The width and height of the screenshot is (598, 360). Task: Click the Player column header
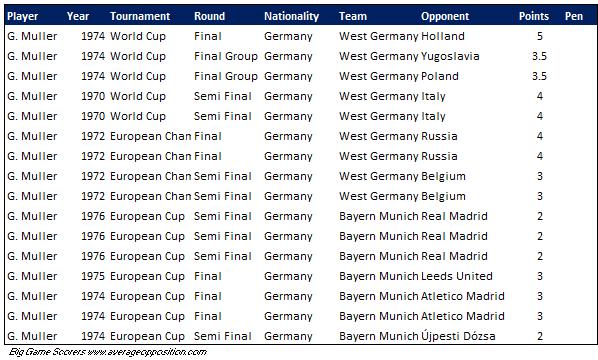point(23,16)
